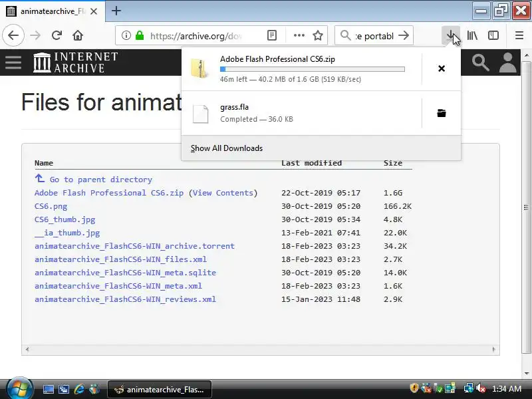
Task: Click the grass.fla file icon
Action: pos(200,114)
